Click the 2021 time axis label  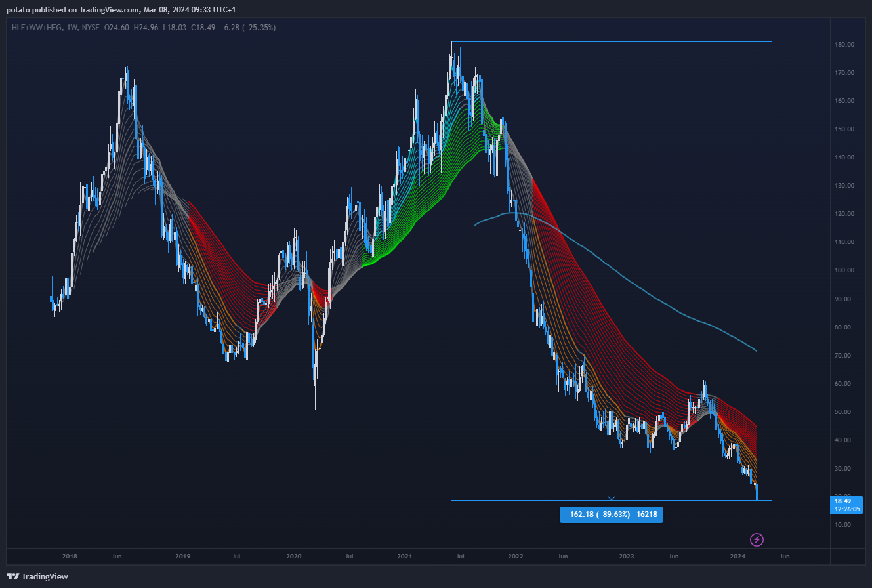(x=405, y=556)
